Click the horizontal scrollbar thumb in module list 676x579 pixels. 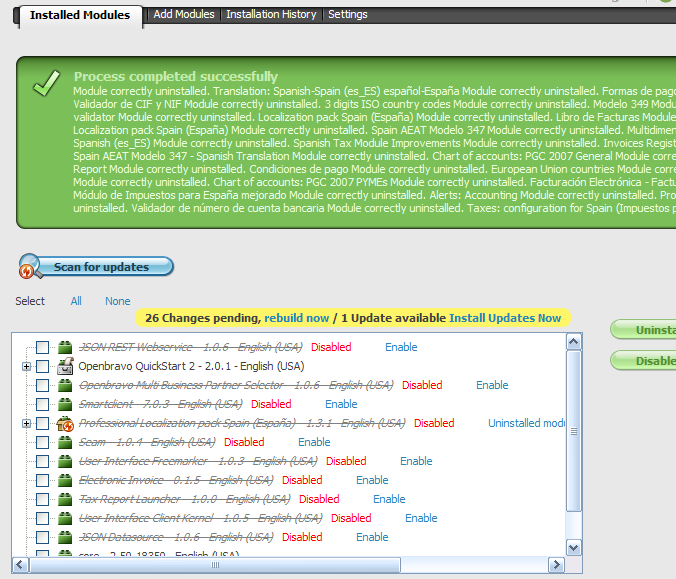click(215, 564)
